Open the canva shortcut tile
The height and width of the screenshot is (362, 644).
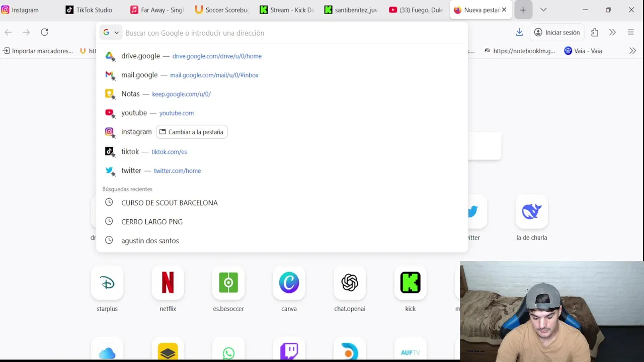coord(289,283)
